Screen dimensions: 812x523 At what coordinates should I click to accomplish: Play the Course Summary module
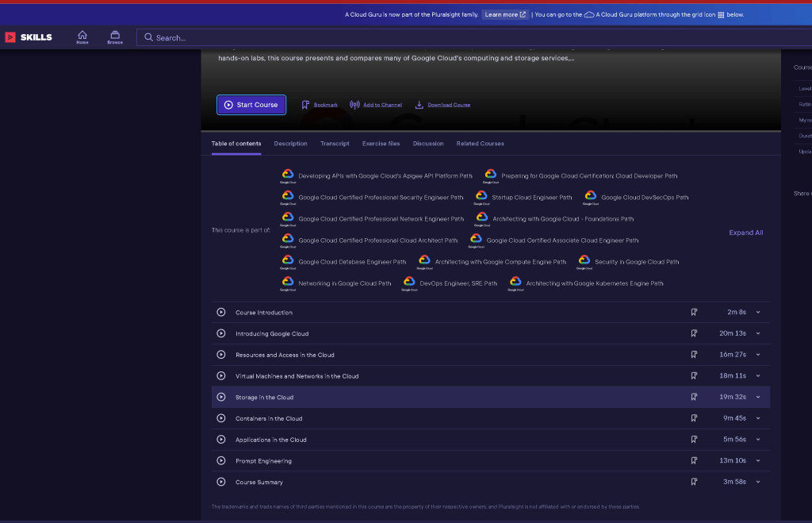pos(221,482)
